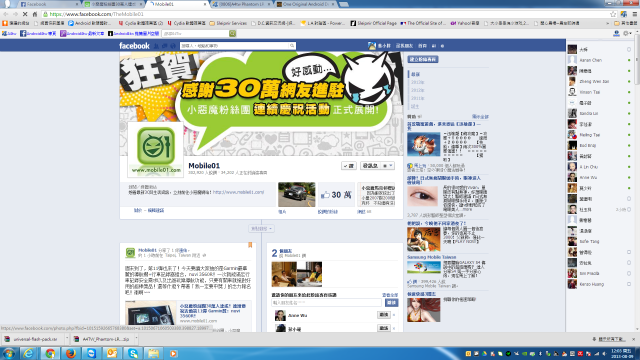The image size is (640, 360).
Task: Click the Create Page button
Action: 422,59
